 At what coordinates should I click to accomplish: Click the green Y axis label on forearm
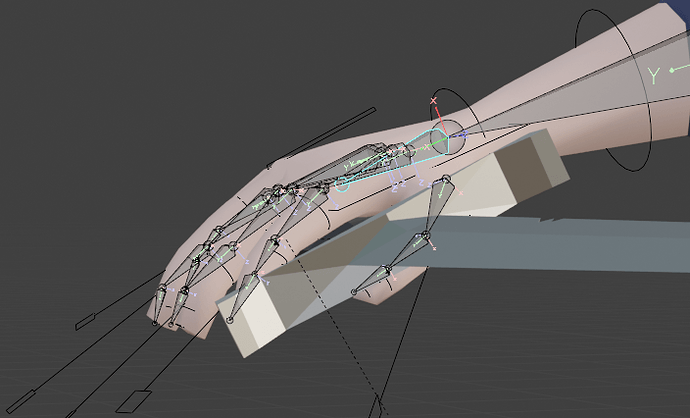pyautogui.click(x=655, y=76)
